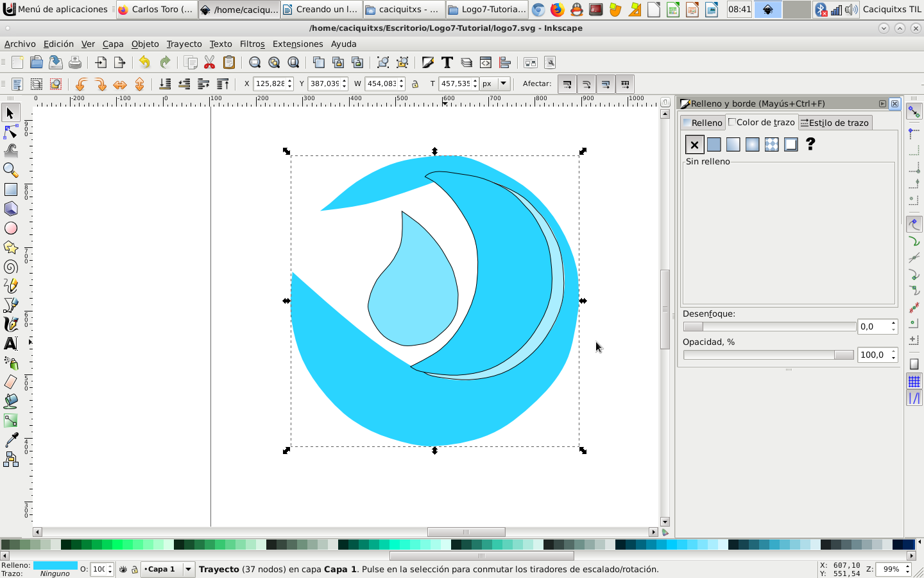Image resolution: width=924 pixels, height=578 pixels.
Task: Toggle Capa 1 layer visibility eye
Action: tap(123, 569)
